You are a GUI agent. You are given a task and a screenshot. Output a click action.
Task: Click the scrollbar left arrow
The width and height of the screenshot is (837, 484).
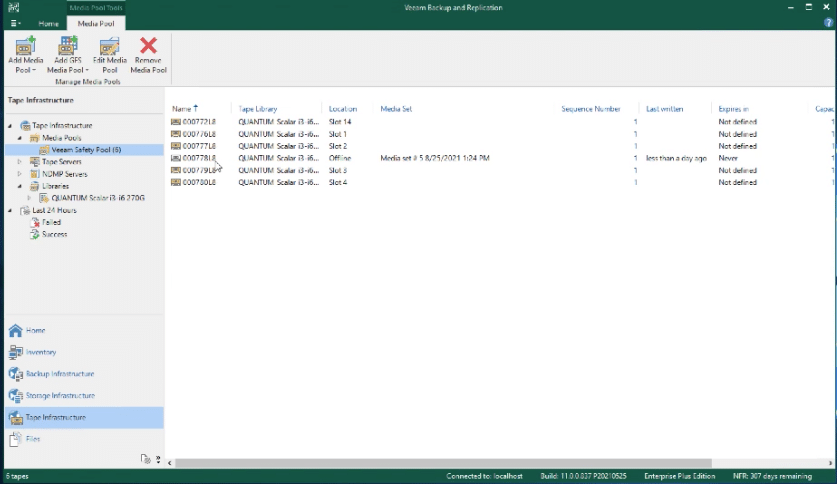[170, 463]
